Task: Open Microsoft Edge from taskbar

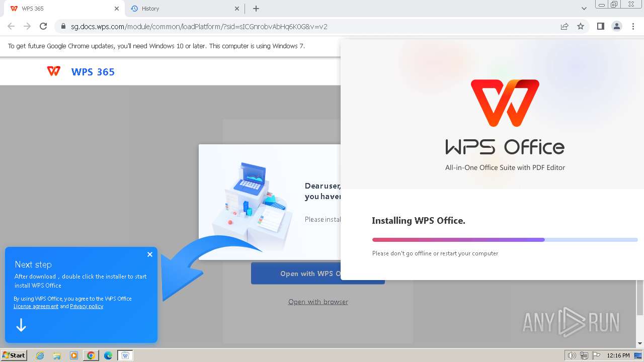Action: 108,355
